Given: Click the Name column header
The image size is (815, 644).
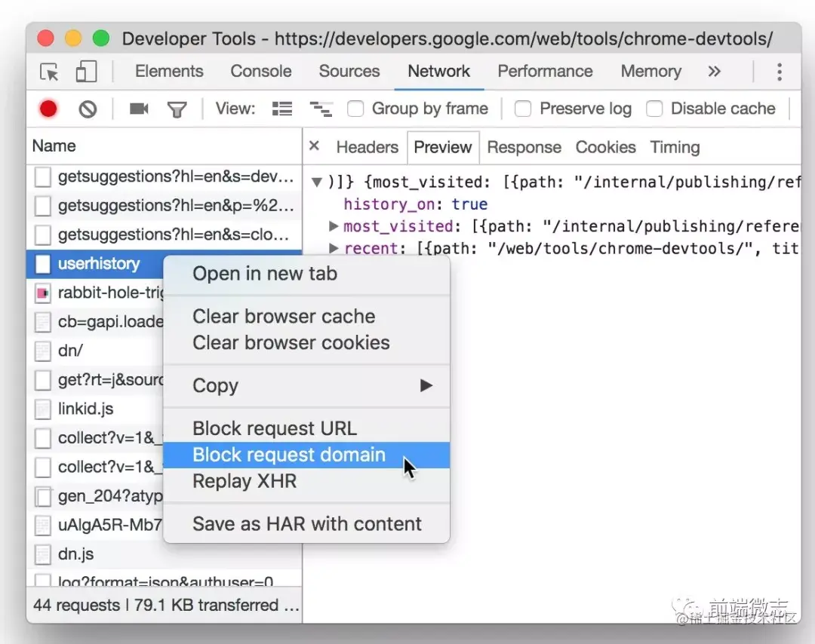Looking at the screenshot, I should (x=165, y=146).
